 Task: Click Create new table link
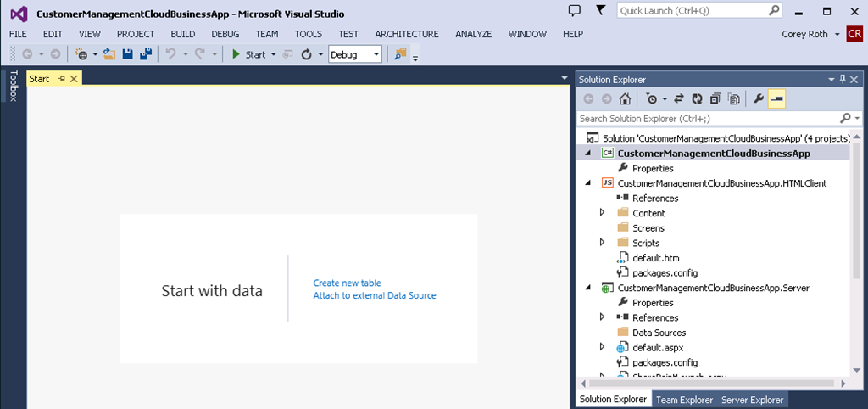coord(347,283)
